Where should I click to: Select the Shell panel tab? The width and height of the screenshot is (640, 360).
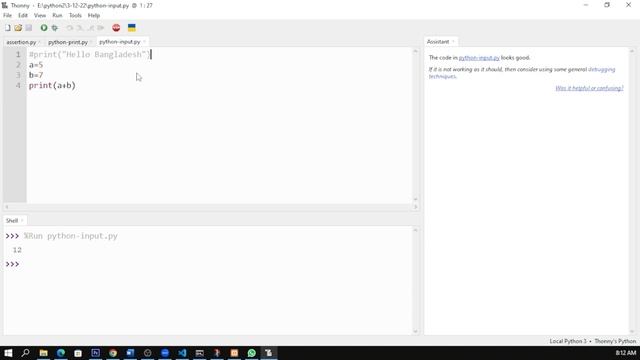12,220
